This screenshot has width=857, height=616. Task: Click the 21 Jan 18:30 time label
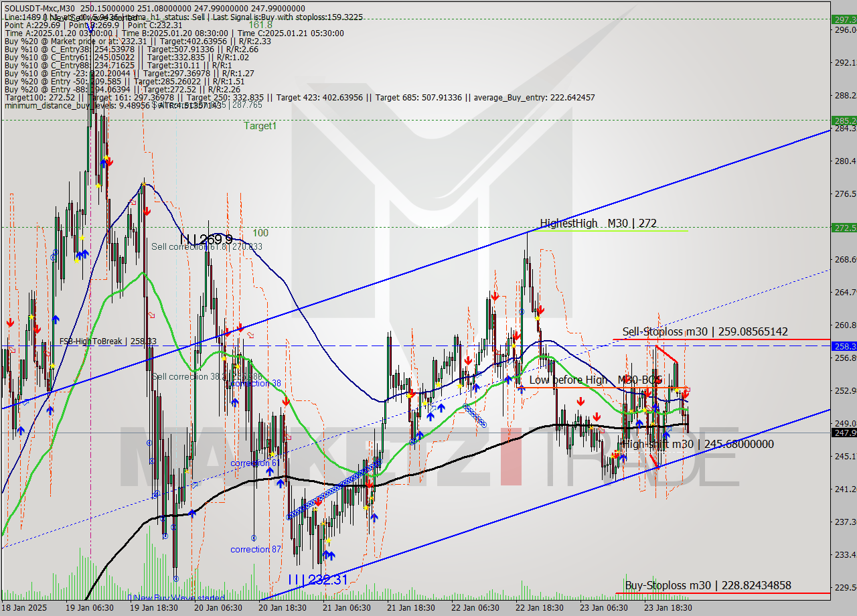click(410, 608)
